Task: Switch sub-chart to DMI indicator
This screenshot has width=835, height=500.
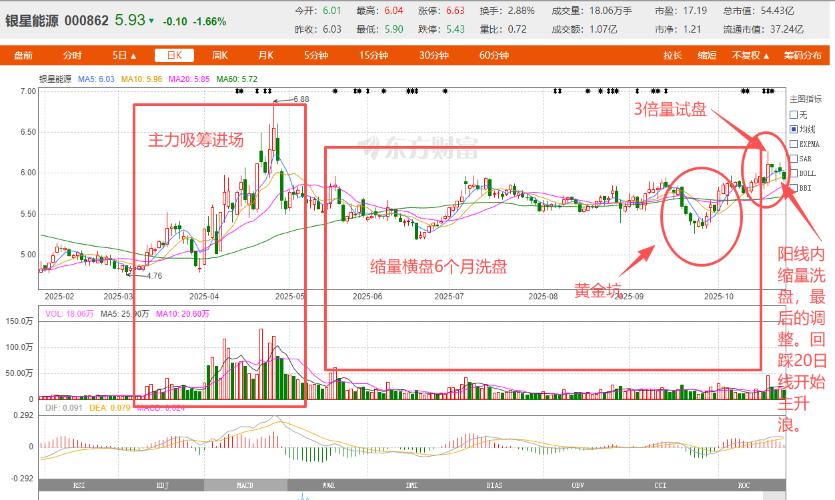Action: [412, 485]
